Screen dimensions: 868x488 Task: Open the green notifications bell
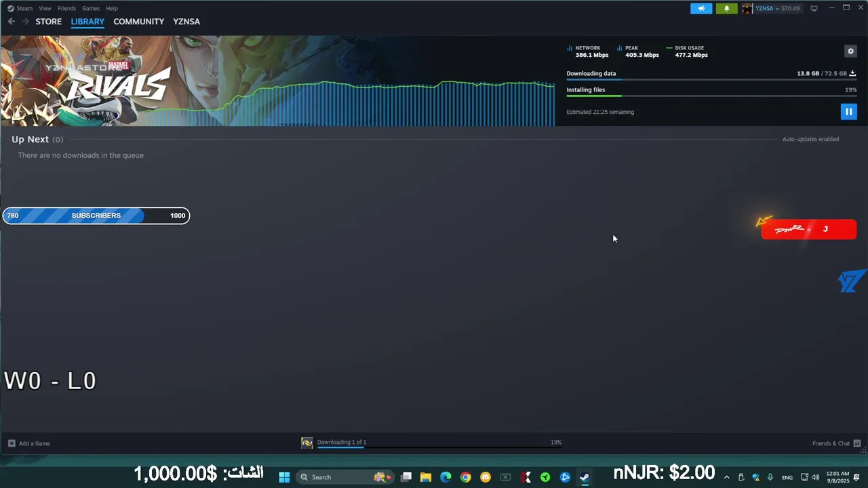pyautogui.click(x=726, y=9)
